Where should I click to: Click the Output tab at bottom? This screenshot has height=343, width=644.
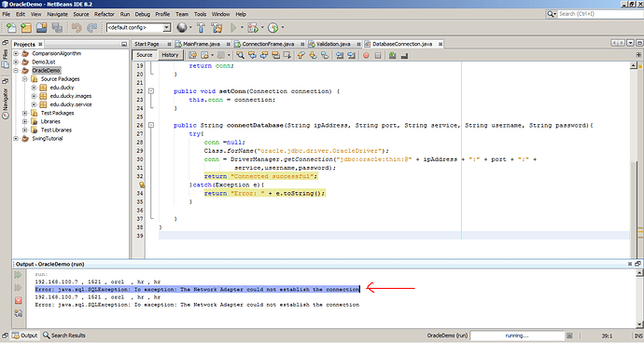[25, 336]
